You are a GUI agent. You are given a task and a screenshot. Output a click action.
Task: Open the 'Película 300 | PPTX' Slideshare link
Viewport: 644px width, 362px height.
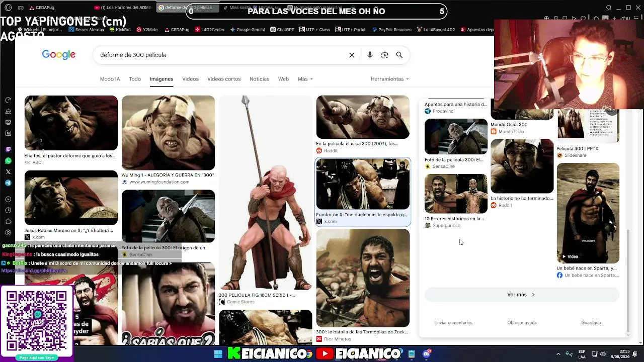577,149
